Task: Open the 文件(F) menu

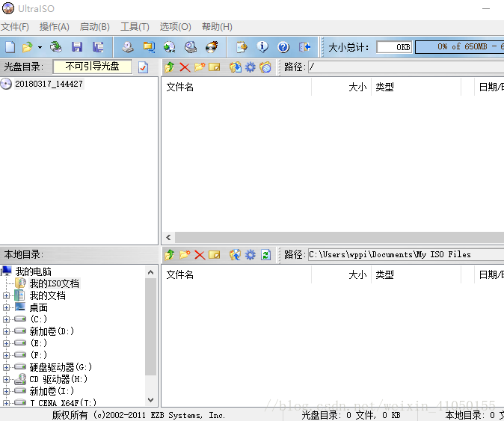Action: 15,27
